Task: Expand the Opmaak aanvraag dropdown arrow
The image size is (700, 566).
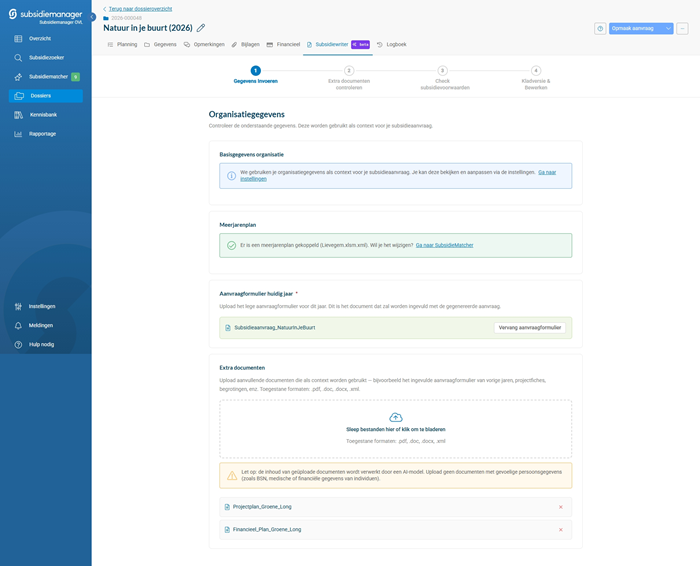Action: [668, 29]
